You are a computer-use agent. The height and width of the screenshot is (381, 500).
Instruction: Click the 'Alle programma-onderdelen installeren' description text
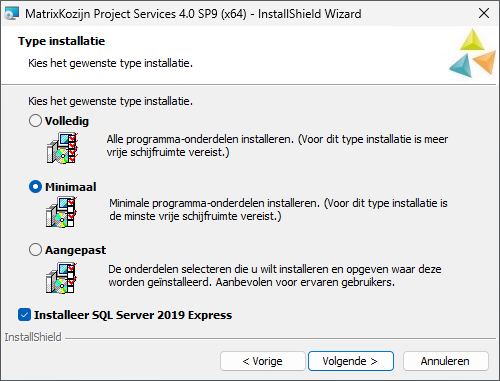click(277, 146)
